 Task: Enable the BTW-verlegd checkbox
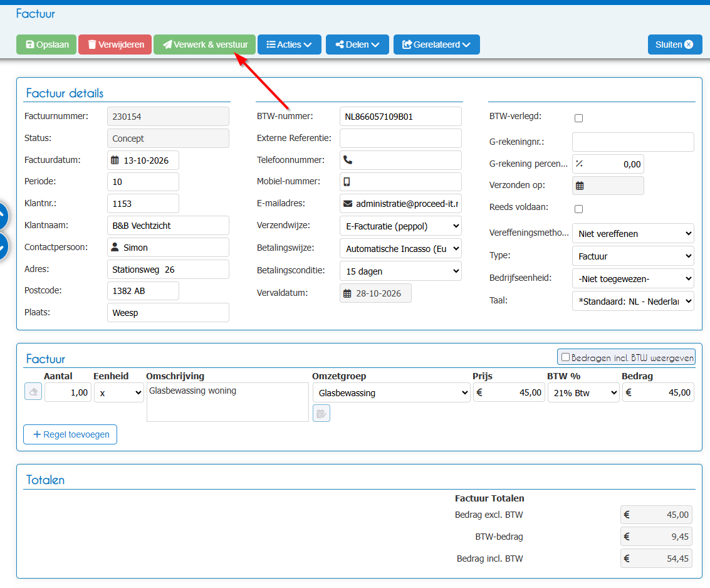click(x=578, y=118)
